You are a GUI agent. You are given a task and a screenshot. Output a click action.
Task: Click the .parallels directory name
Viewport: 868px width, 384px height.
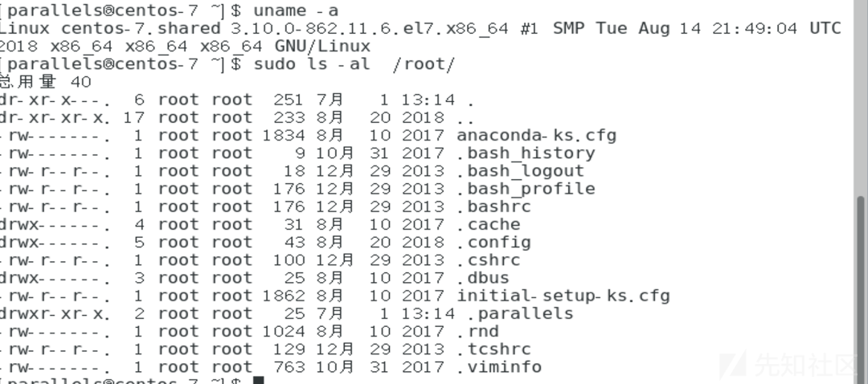click(520, 313)
